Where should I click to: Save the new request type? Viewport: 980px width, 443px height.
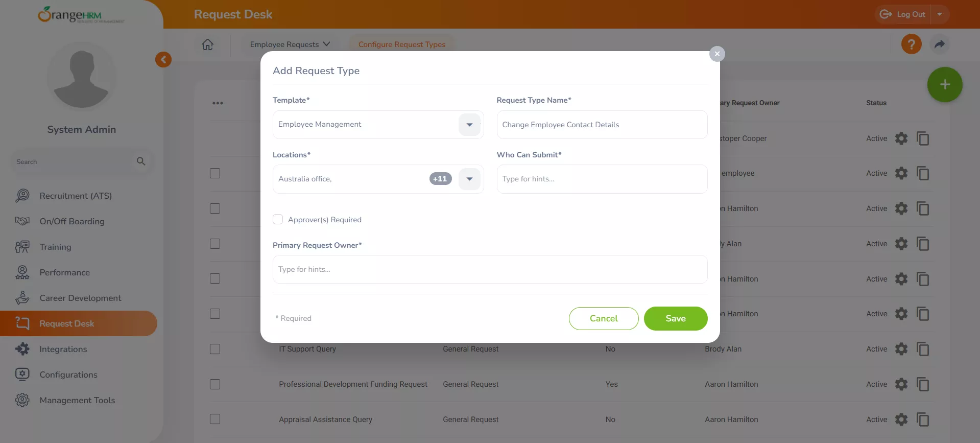pos(676,318)
